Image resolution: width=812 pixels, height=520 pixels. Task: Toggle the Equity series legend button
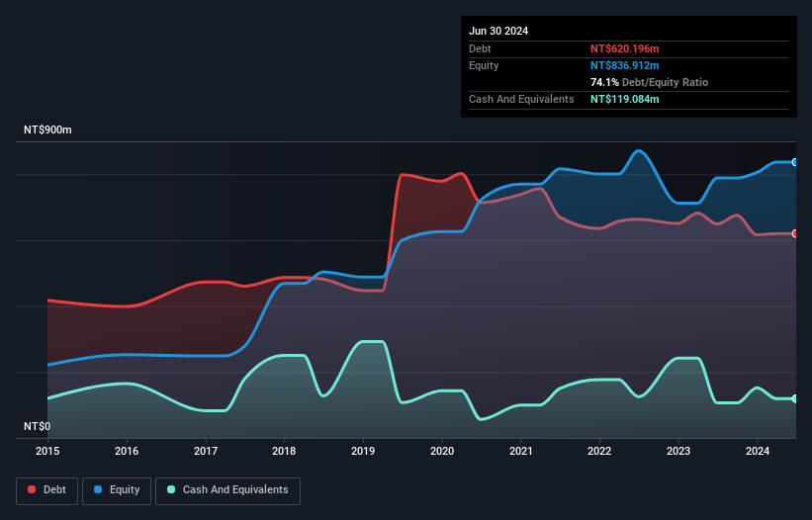pyautogui.click(x=117, y=490)
